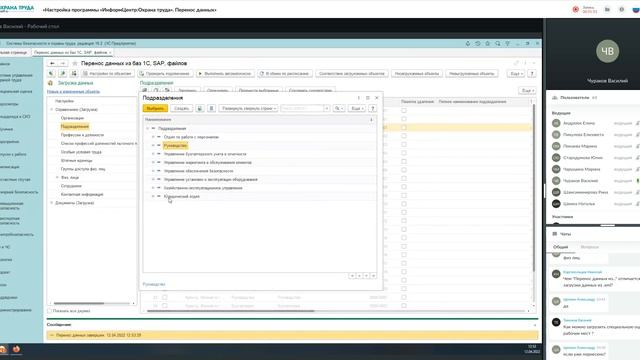The image size is (640, 360).
Task: Open 'Развернуть/свернуть строки' dropdown
Action: 248,108
